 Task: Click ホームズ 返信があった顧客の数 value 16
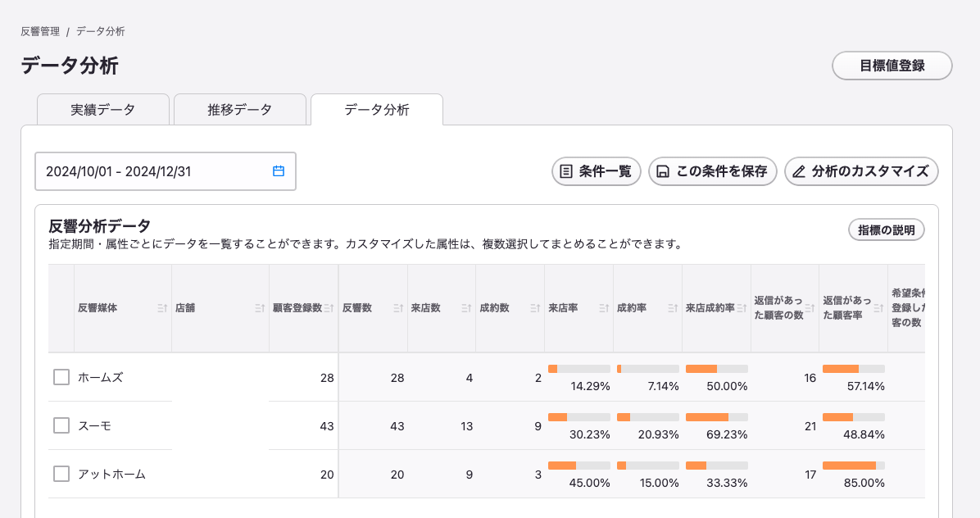pyautogui.click(x=810, y=378)
